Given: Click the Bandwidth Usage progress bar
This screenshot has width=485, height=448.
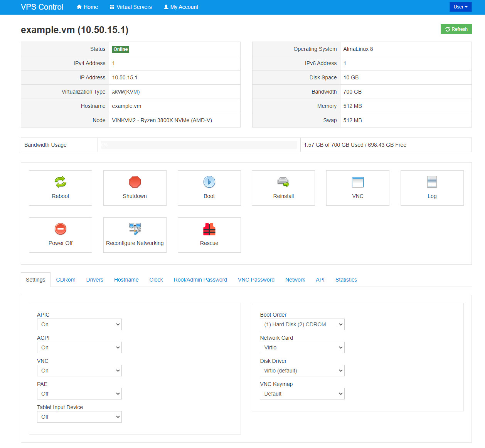Looking at the screenshot, I should coord(199,145).
